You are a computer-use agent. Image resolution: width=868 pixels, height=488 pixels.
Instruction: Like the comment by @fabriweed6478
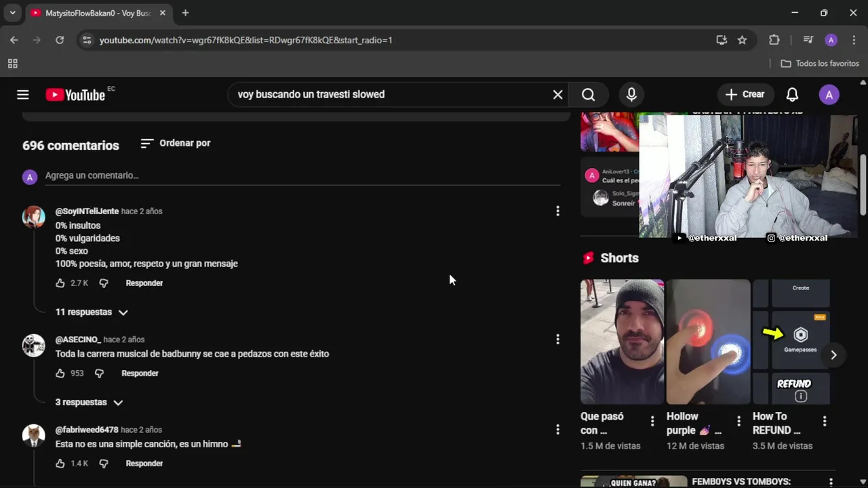pyautogui.click(x=60, y=464)
